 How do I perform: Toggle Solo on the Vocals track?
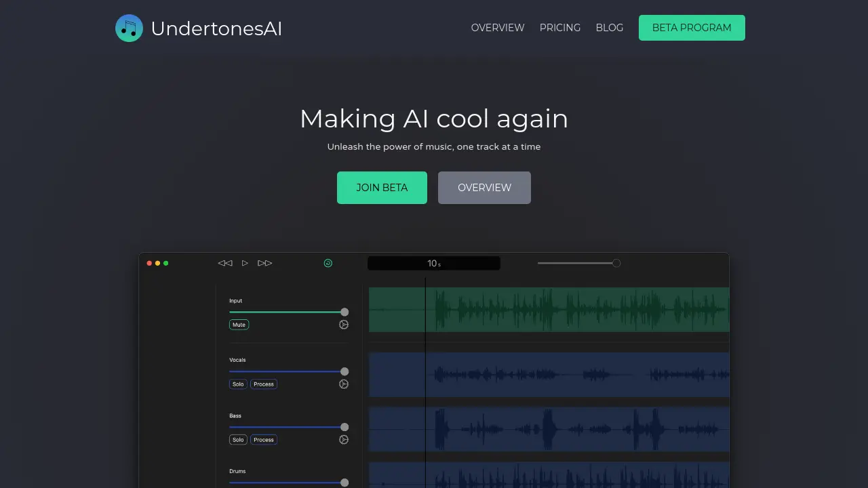point(238,384)
